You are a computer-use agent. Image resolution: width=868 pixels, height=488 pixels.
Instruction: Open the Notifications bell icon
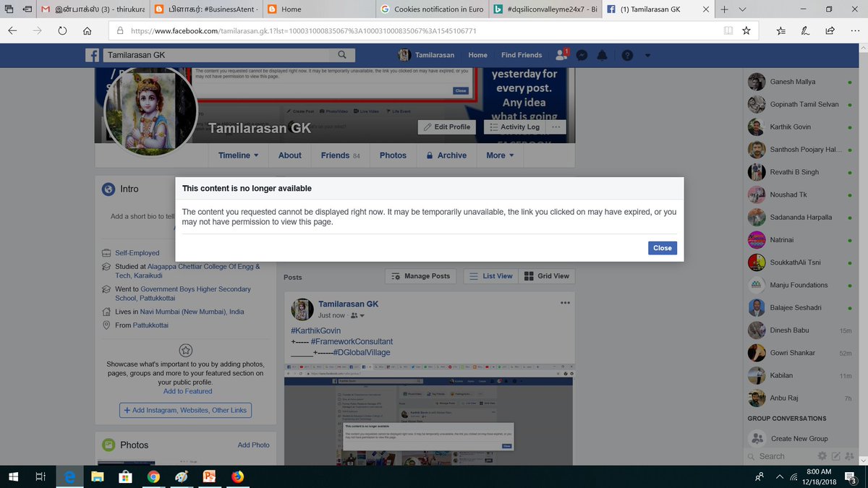[602, 55]
